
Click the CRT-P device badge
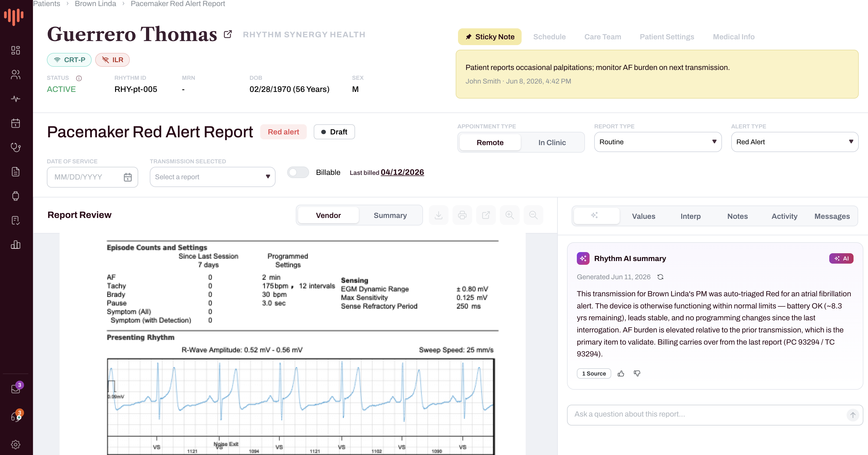[x=69, y=60]
